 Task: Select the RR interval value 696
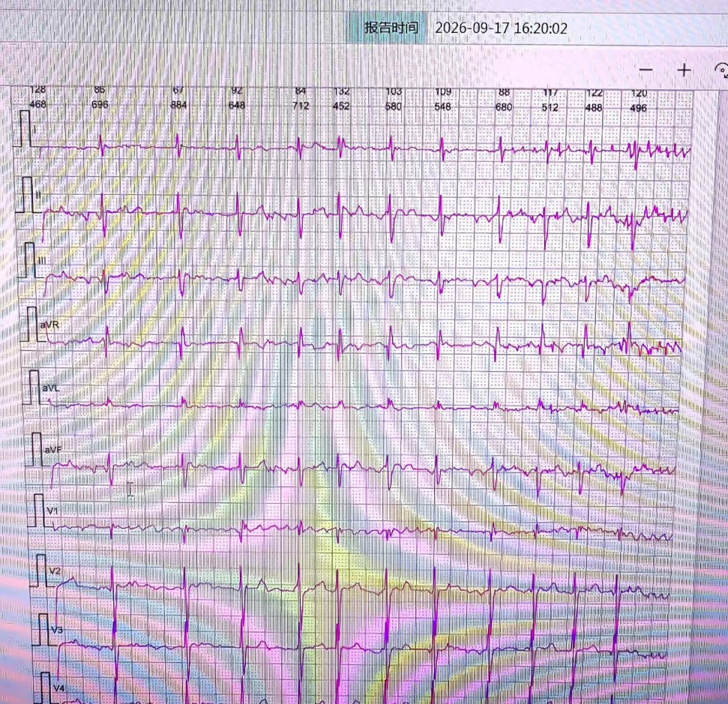point(100,105)
